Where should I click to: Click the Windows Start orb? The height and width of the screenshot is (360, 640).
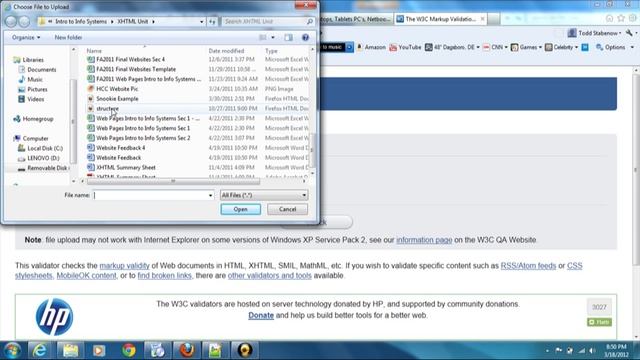pyautogui.click(x=12, y=350)
